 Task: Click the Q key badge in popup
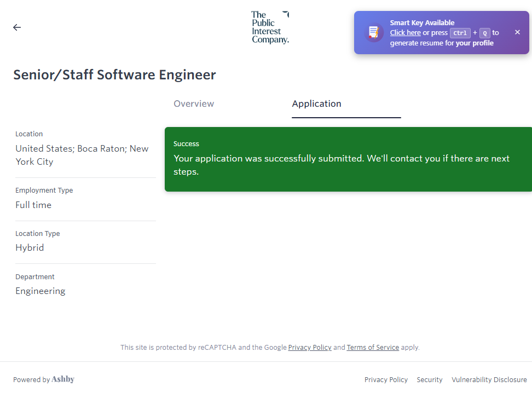tap(484, 33)
